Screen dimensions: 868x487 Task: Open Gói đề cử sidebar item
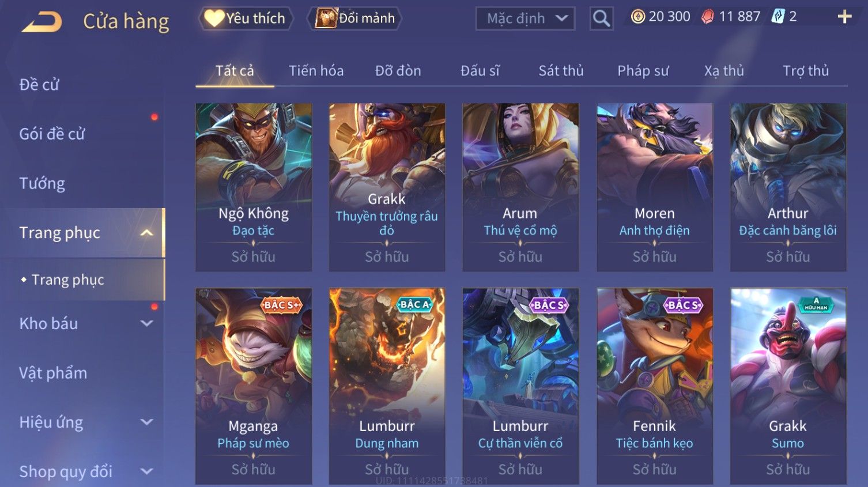52,134
